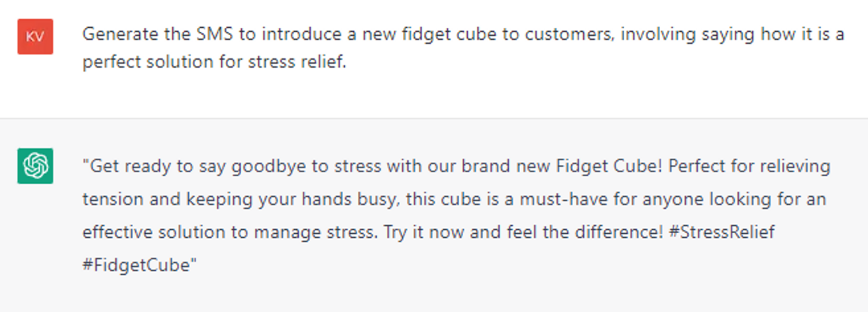The width and height of the screenshot is (868, 312).
Task: Click the green ChatGPT logo icon
Action: (x=35, y=166)
